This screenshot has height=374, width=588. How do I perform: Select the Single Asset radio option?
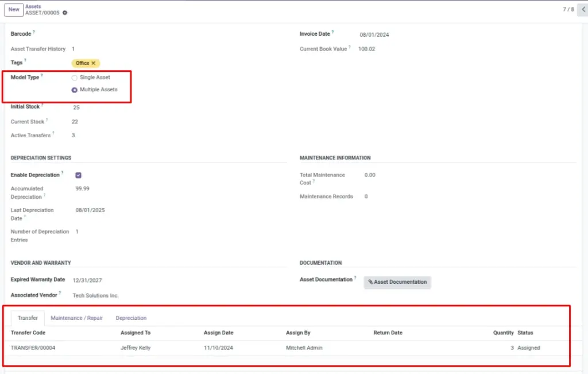(x=74, y=78)
